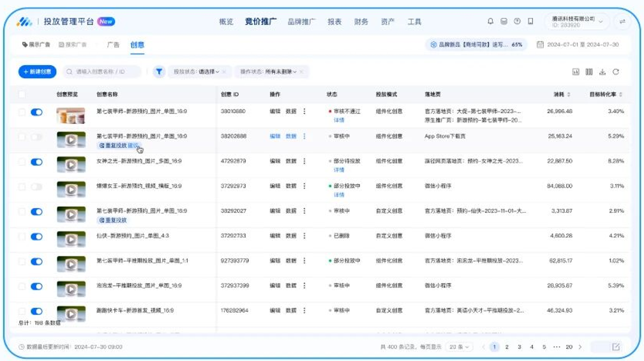Click the blue filter funnel icon
This screenshot has height=361, width=644.
pyautogui.click(x=159, y=72)
